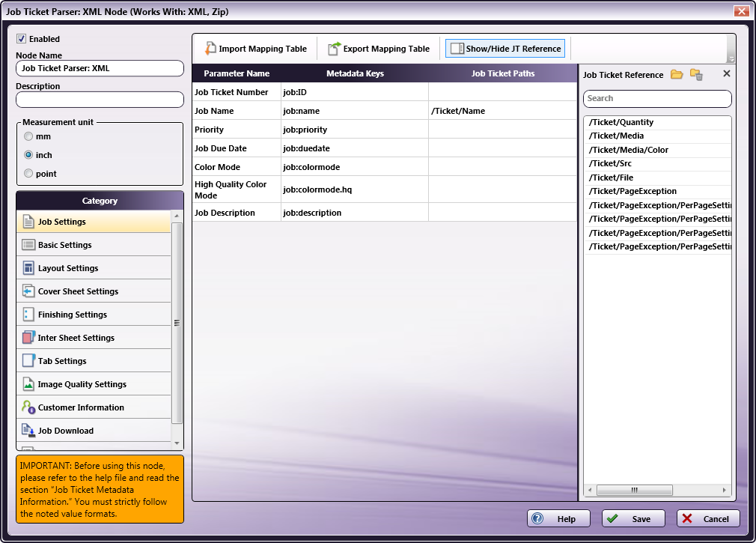Click the Import Mapping Table button
756x543 pixels.
255,48
